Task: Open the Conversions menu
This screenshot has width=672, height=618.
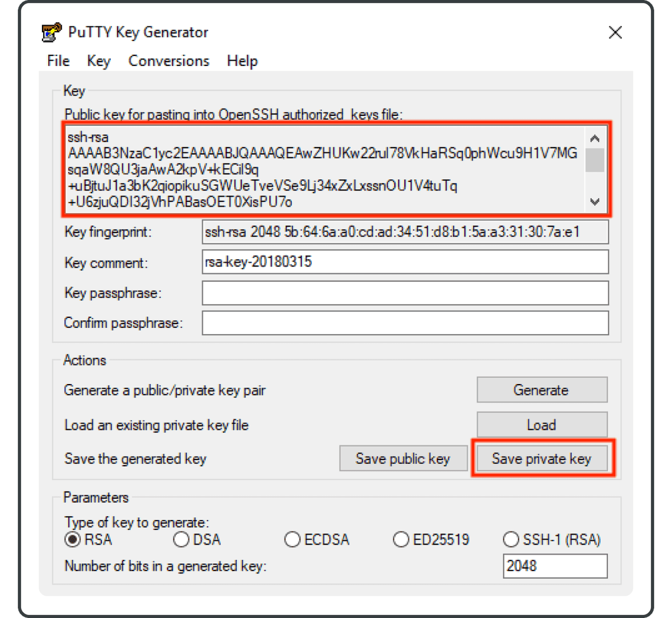Action: (169, 60)
